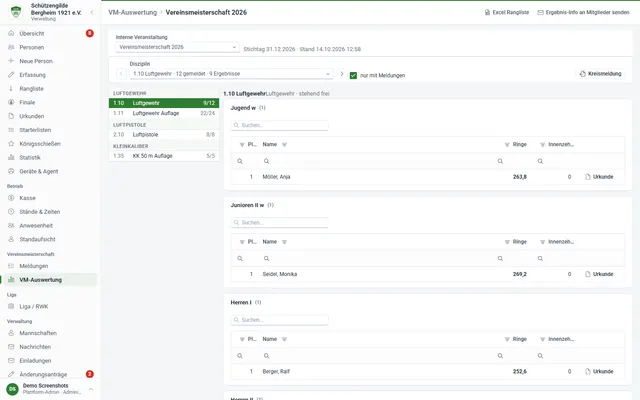Image resolution: width=640 pixels, height=400 pixels.
Task: Click the name Seidel, Monika
Action: point(280,274)
